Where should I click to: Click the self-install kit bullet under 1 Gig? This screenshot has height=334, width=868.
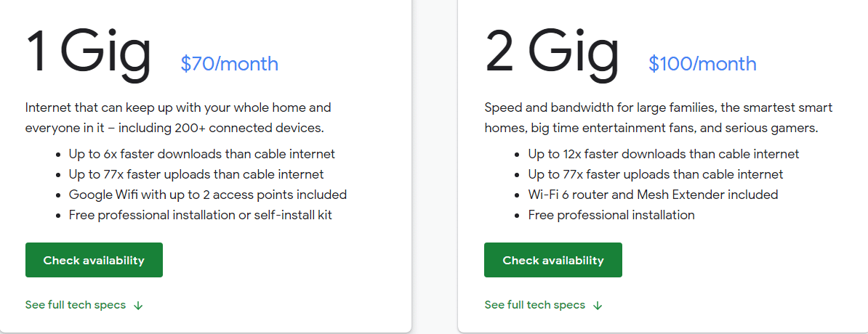[201, 215]
